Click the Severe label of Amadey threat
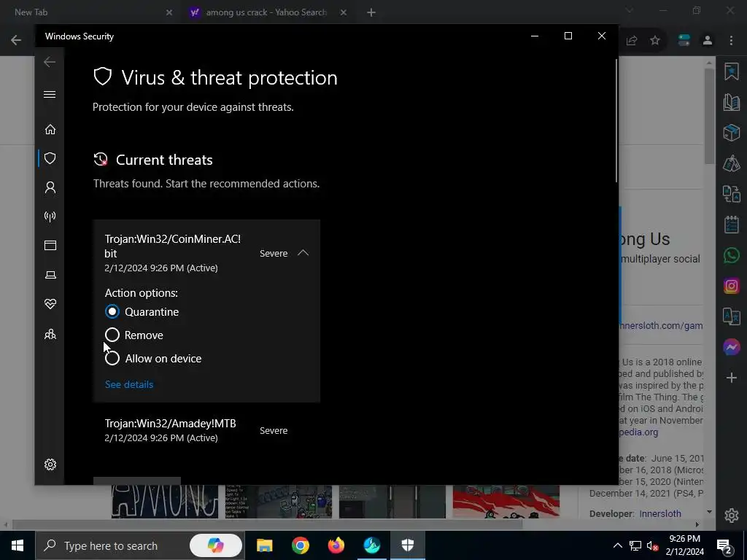The image size is (747, 560). pyautogui.click(x=274, y=430)
